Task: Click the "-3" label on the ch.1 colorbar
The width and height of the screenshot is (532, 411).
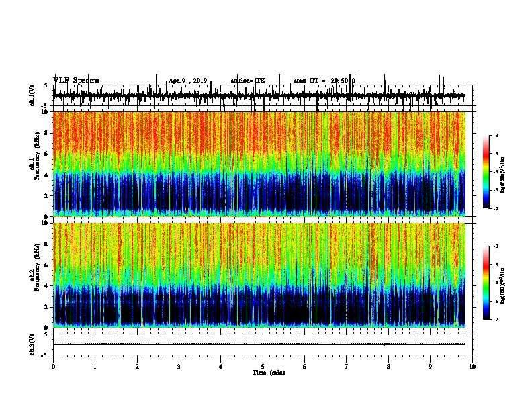Action: (496, 136)
